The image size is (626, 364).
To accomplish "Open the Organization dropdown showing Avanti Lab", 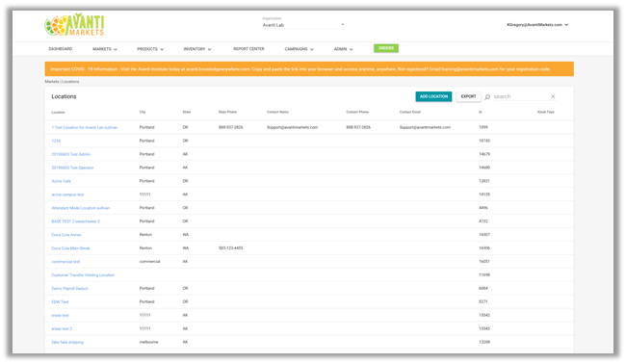I will coord(303,25).
